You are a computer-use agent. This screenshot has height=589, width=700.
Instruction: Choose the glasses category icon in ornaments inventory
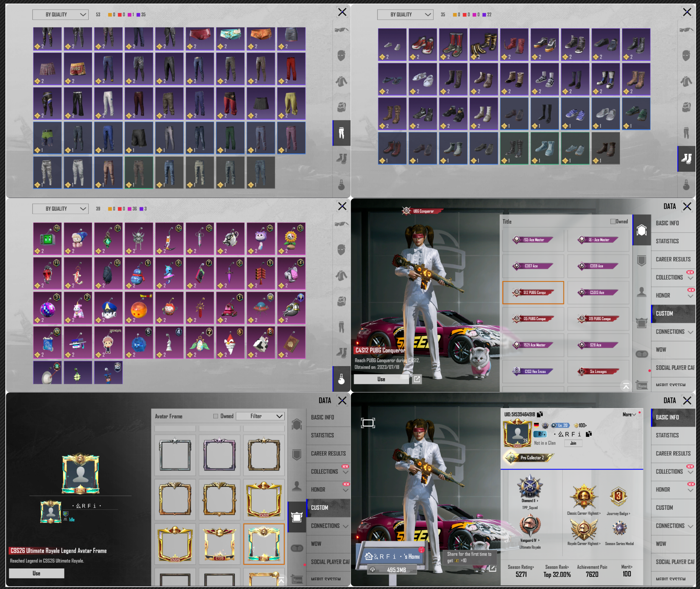tap(341, 224)
